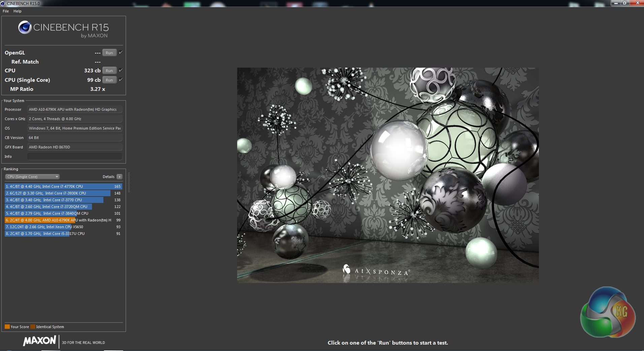Click the MAXON logo at bottom left
The width and height of the screenshot is (644, 351).
39,341
